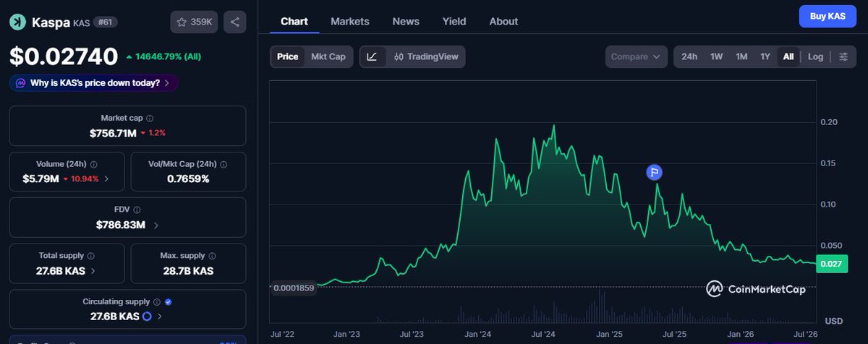The height and width of the screenshot is (344, 868).
Task: Set chart range to 1Y
Action: tap(765, 56)
